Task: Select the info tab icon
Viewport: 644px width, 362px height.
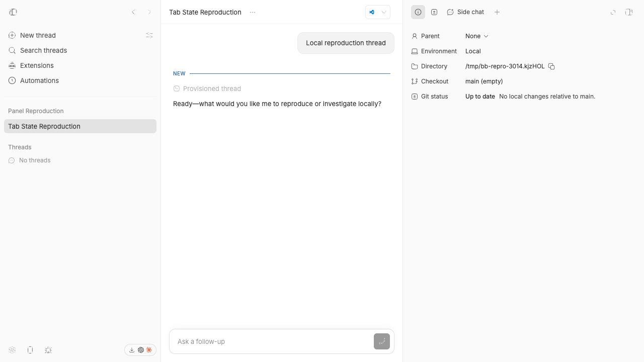Action: pos(418,12)
